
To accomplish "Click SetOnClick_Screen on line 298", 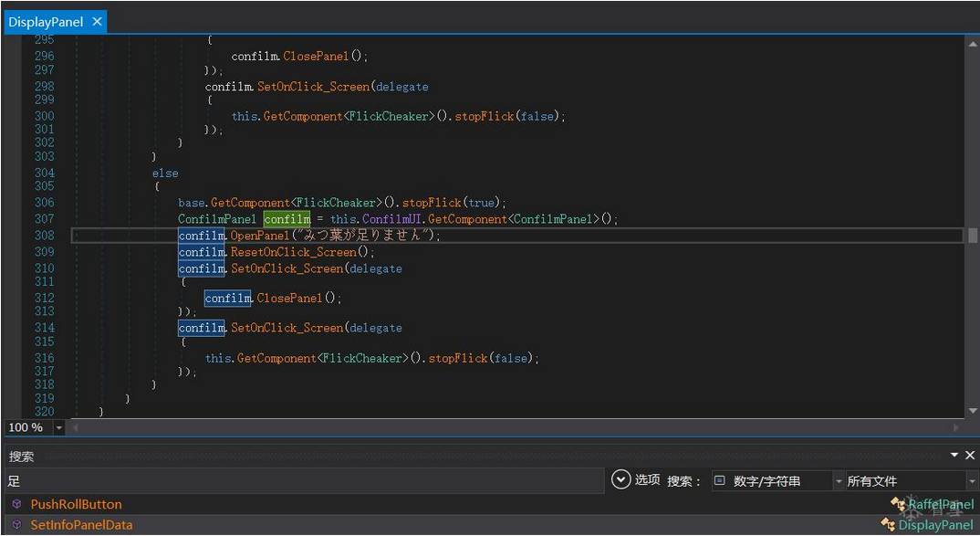I will tap(314, 87).
